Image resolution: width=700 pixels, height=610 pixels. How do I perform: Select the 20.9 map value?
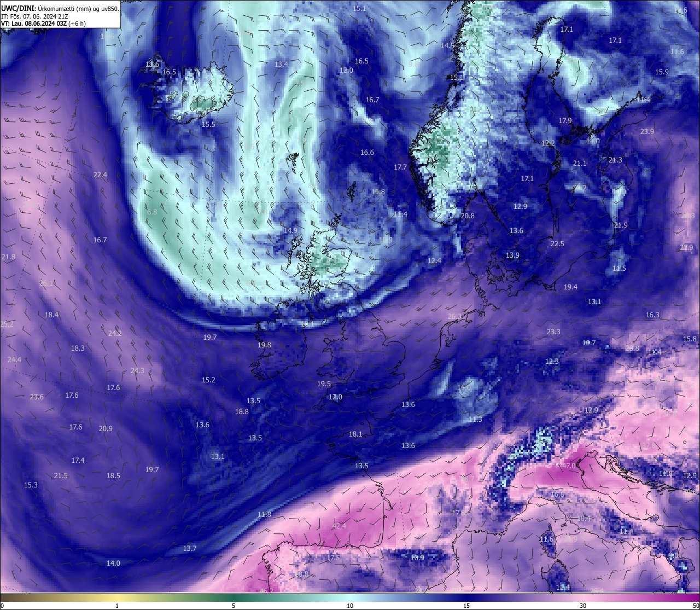[x=106, y=429]
